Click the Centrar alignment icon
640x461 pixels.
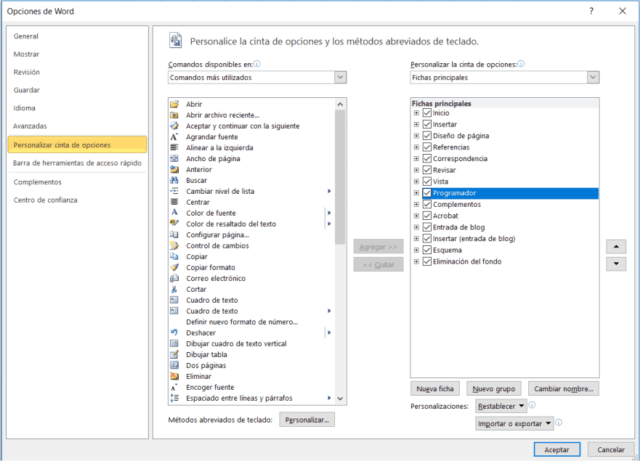point(175,202)
